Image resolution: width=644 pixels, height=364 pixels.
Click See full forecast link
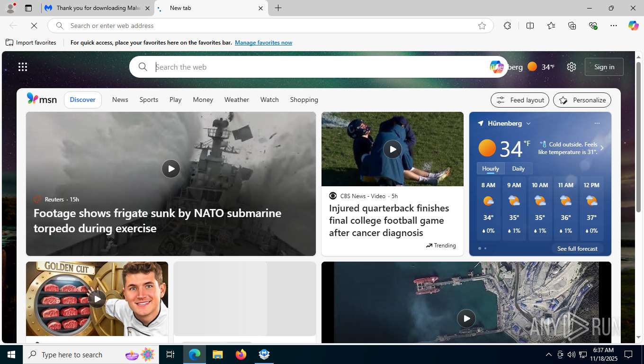577,248
